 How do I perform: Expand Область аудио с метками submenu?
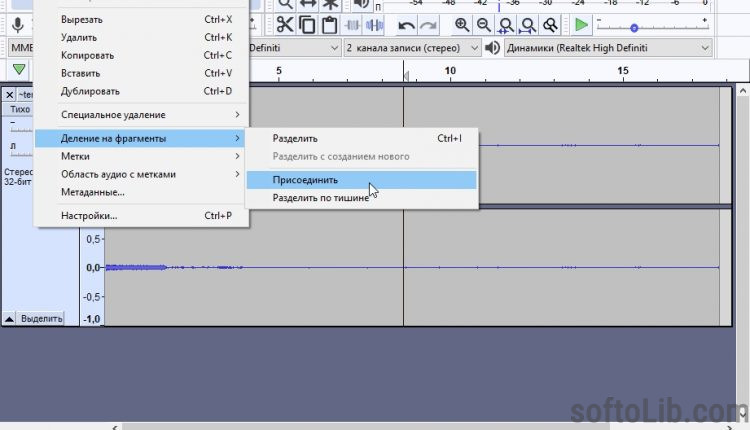pyautogui.click(x=142, y=174)
